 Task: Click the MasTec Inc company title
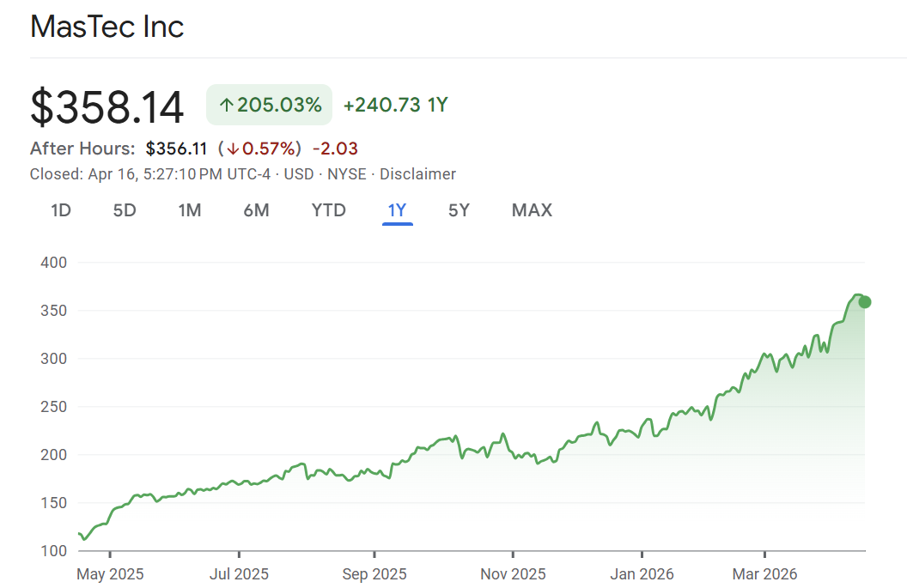point(107,27)
